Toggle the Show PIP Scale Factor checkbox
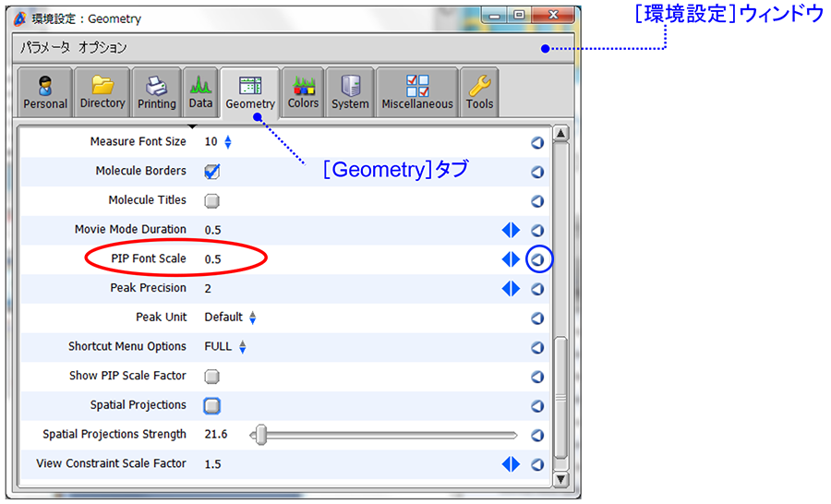This screenshot has height=504, width=831. pyautogui.click(x=212, y=377)
